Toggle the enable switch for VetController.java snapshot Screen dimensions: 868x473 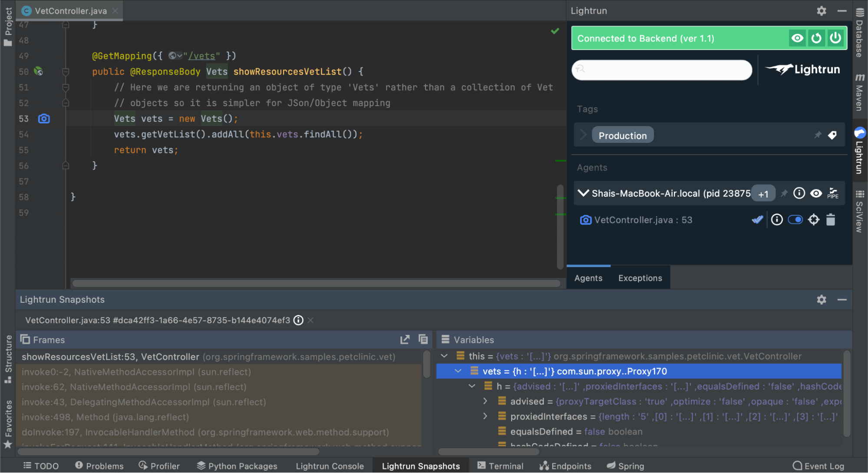tap(795, 220)
